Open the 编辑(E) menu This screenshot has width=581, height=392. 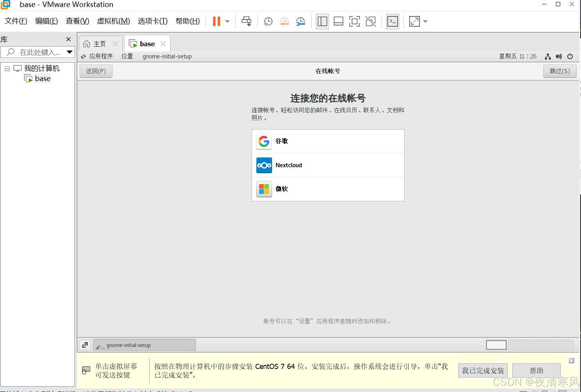click(x=46, y=21)
